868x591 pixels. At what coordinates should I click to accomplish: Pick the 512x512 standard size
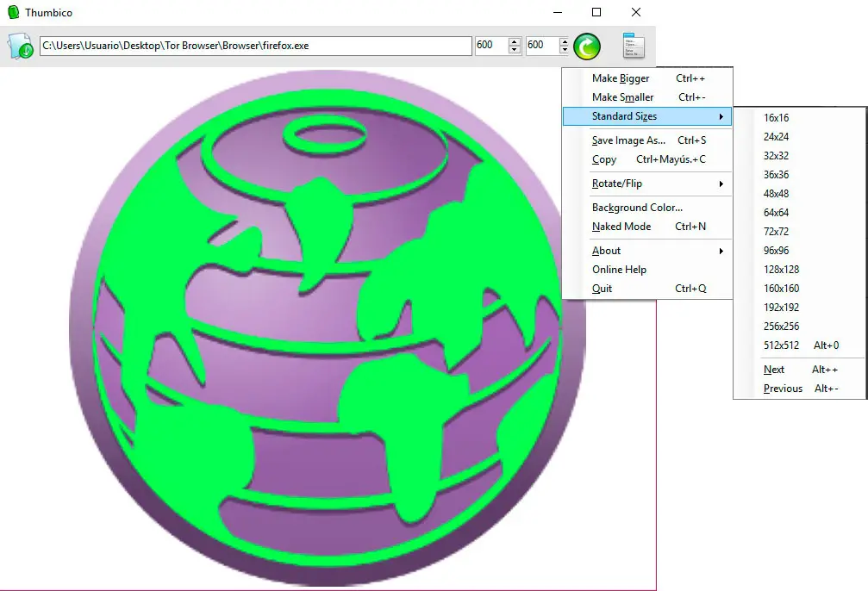799,345
